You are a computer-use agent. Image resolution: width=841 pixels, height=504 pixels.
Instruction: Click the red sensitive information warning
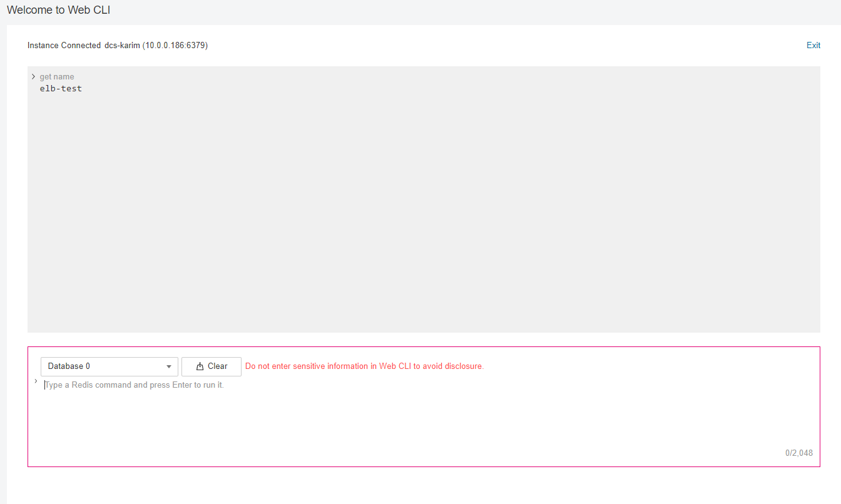coord(364,366)
